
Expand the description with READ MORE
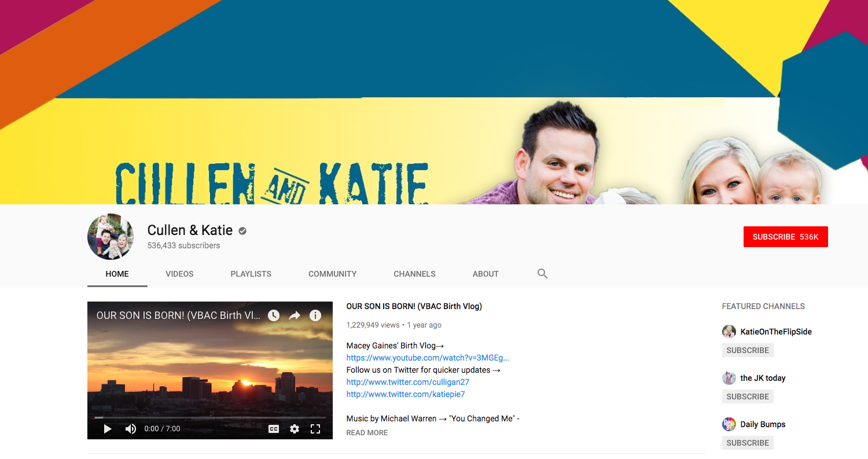366,432
